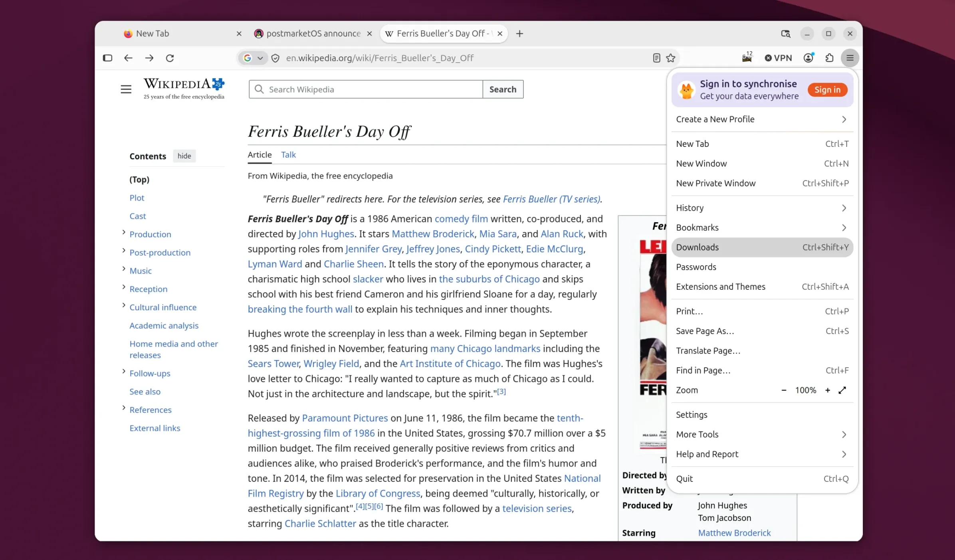Image resolution: width=955 pixels, height=560 pixels.
Task: Open the account profile icon
Action: pyautogui.click(x=808, y=58)
